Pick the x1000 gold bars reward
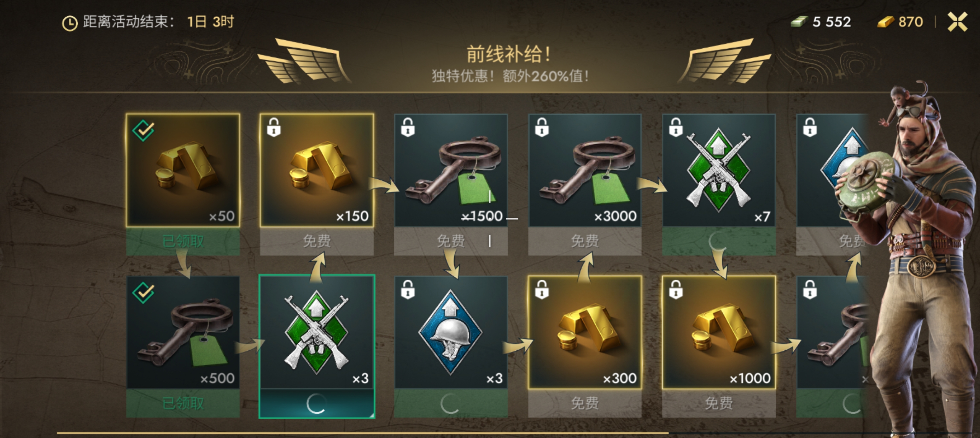980x438 pixels. pos(719,332)
